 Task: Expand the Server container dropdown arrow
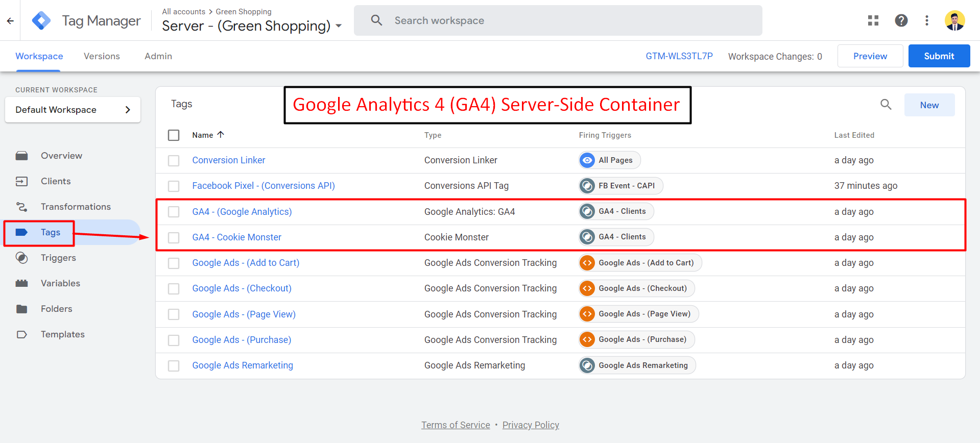(339, 26)
